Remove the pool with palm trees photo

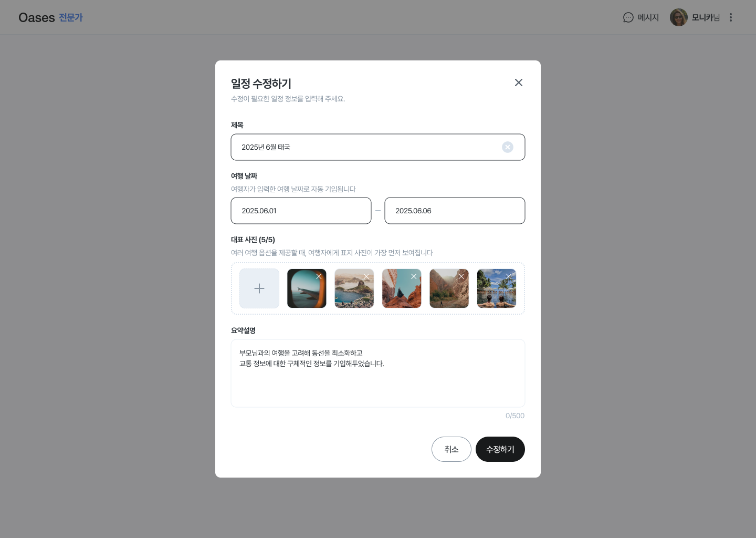[509, 276]
